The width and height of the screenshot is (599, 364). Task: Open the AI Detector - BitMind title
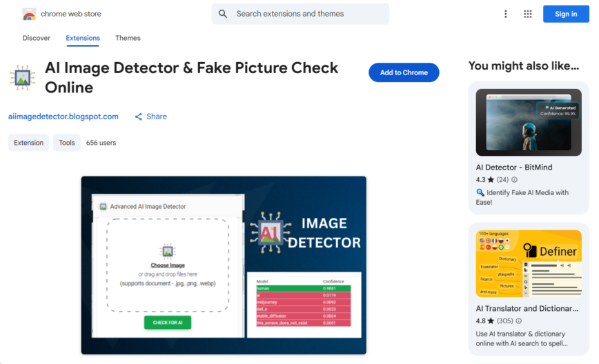tap(514, 168)
